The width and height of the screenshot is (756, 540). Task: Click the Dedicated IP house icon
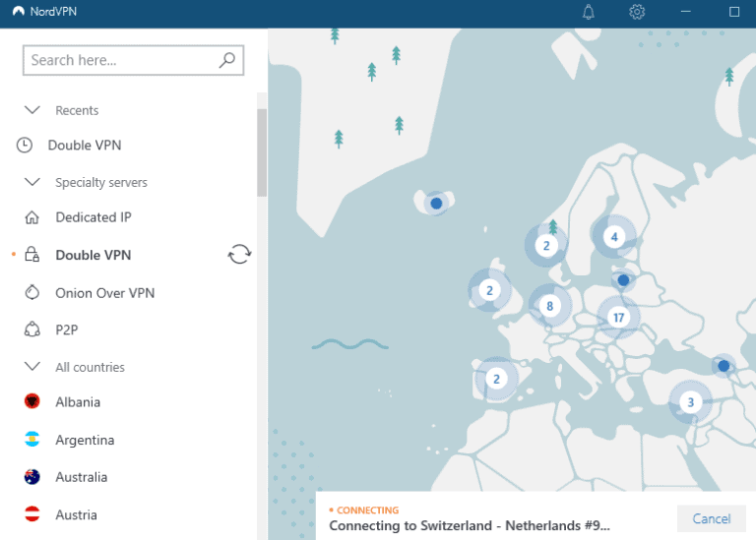click(32, 217)
